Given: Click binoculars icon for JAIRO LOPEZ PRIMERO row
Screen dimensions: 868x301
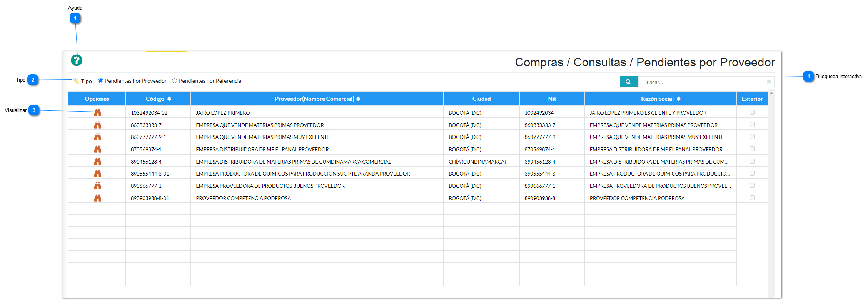Looking at the screenshot, I should [x=98, y=113].
